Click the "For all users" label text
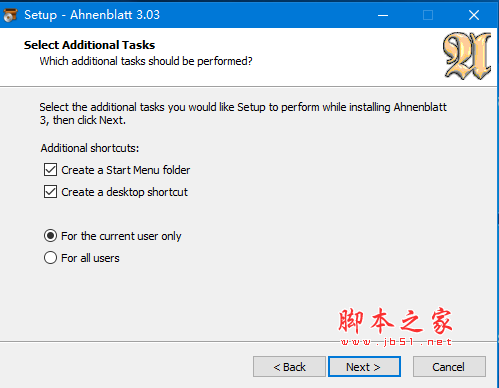Image resolution: width=499 pixels, height=388 pixels. (90, 258)
